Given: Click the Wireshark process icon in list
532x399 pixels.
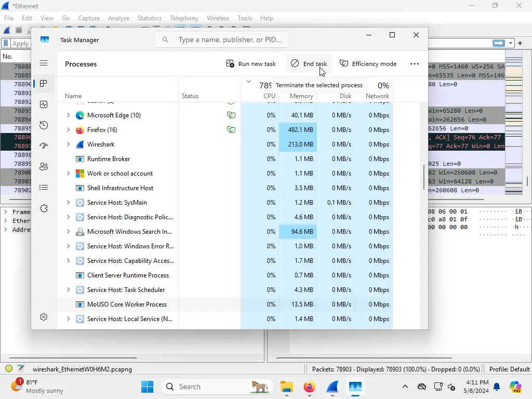Looking at the screenshot, I should pos(79,144).
